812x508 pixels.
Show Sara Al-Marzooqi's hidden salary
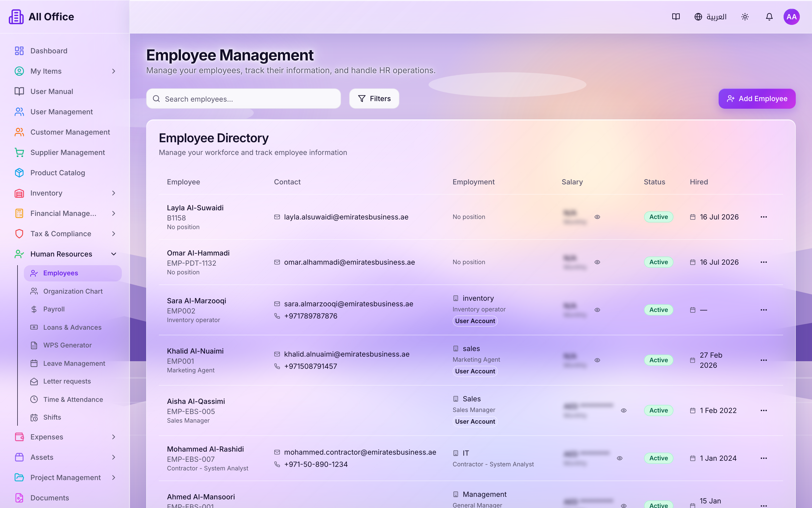[x=597, y=310]
